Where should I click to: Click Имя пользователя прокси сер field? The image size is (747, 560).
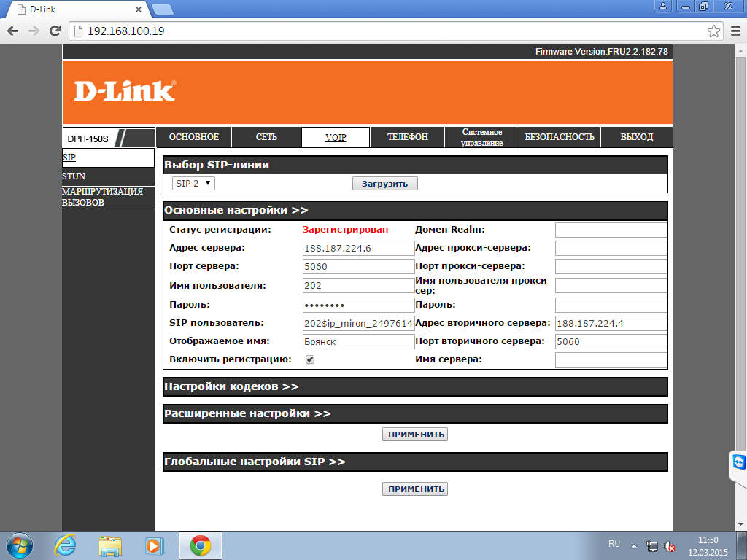(x=611, y=286)
